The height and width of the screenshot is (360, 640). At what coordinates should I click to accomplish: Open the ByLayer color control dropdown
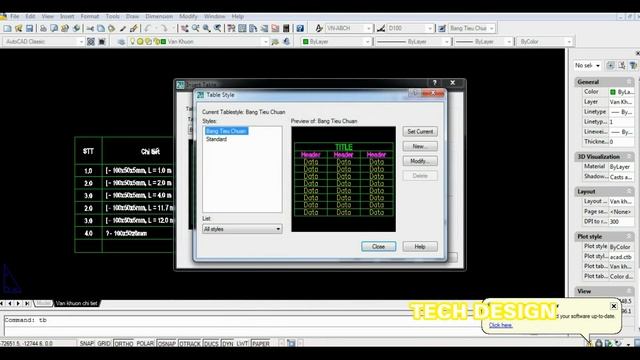367,42
